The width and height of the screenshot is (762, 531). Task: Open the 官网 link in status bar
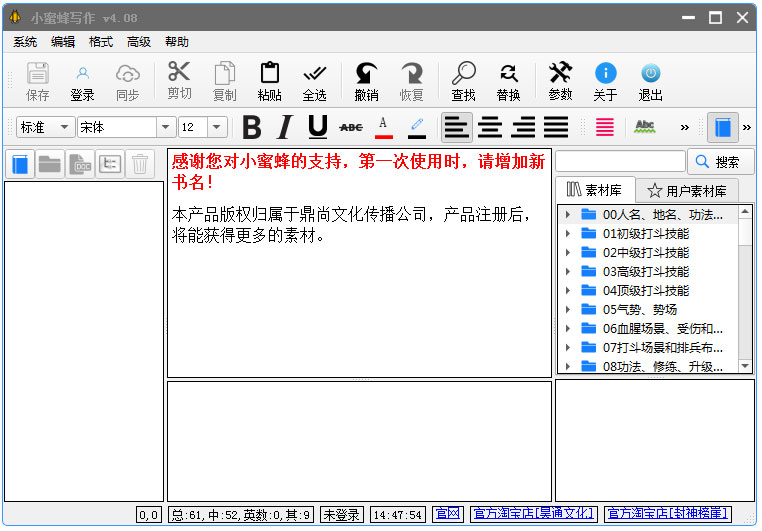(447, 514)
